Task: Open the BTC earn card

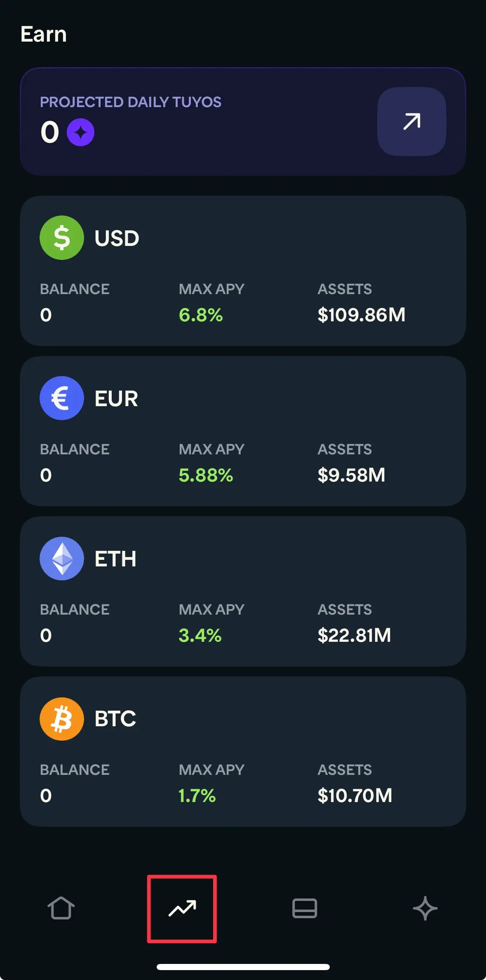Action: (243, 751)
